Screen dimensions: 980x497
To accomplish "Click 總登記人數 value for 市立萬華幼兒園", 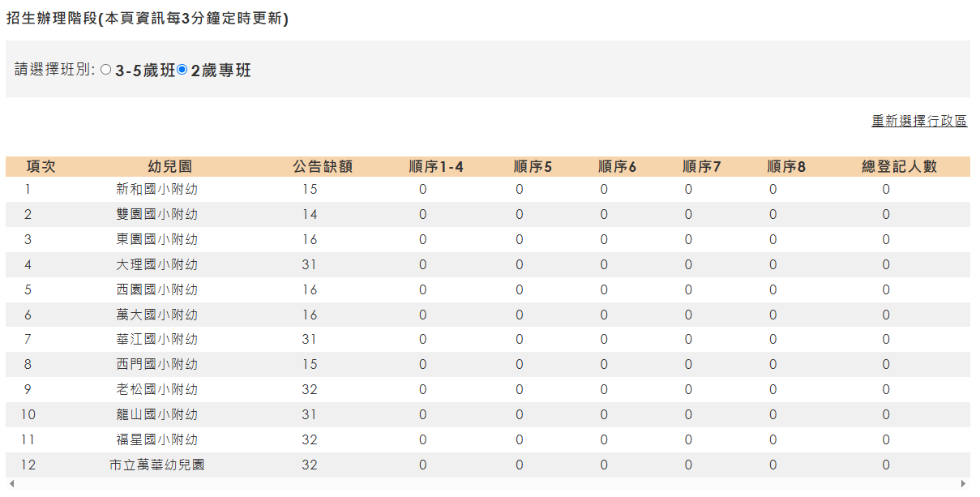I will click(x=886, y=465).
